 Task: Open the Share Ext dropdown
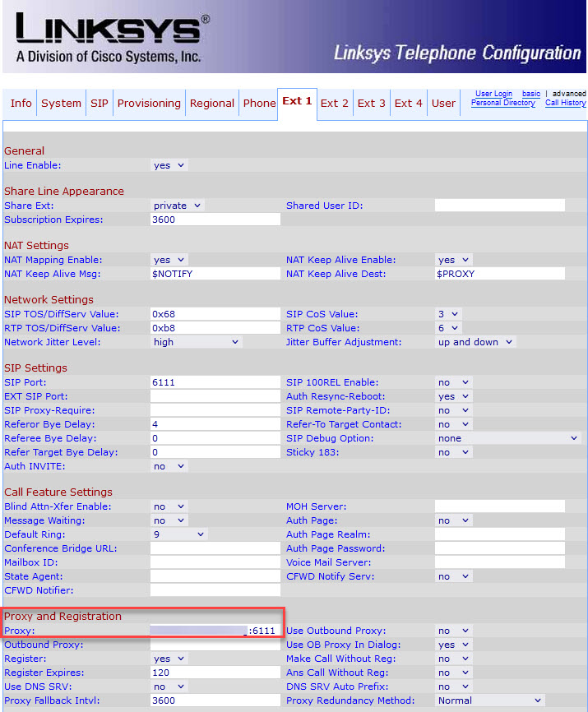click(177, 206)
